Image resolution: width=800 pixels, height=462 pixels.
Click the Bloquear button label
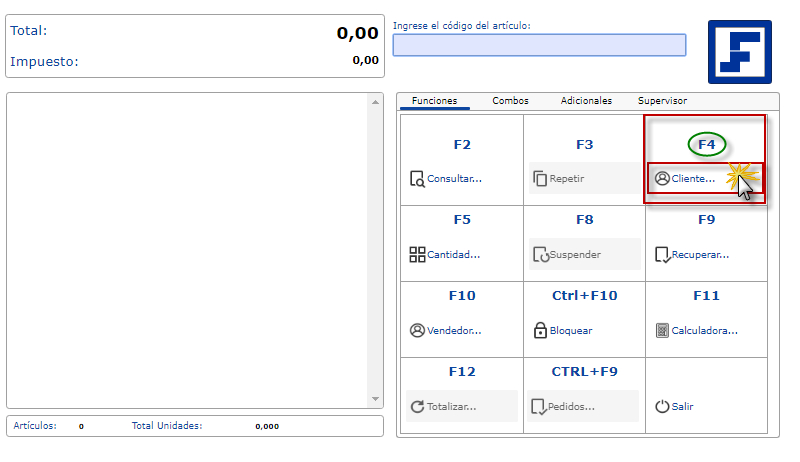tap(571, 330)
